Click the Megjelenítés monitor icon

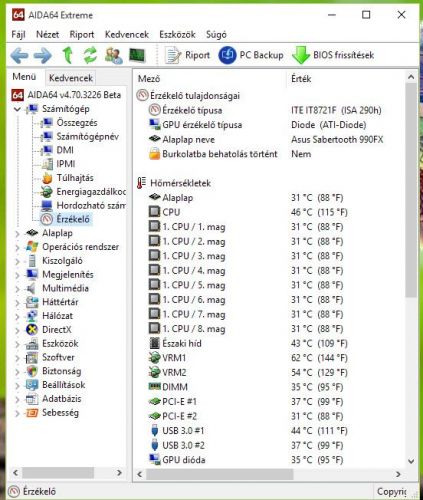click(32, 274)
